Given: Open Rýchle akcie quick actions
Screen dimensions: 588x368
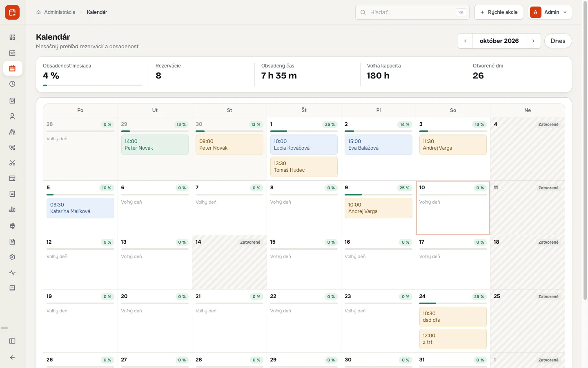Looking at the screenshot, I should coord(499,12).
